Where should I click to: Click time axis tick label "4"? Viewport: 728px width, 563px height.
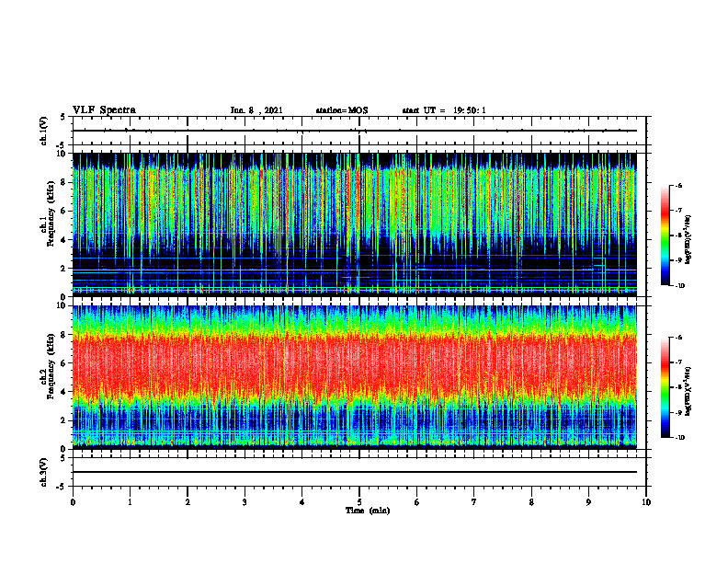pos(302,502)
